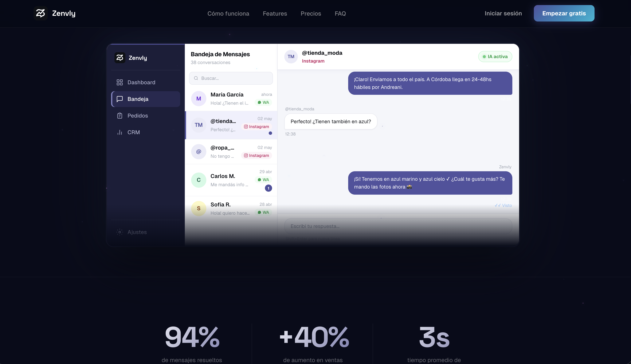Image resolution: width=631 pixels, height=364 pixels.
Task: Open the Carlos M. conversation
Action: click(231, 180)
